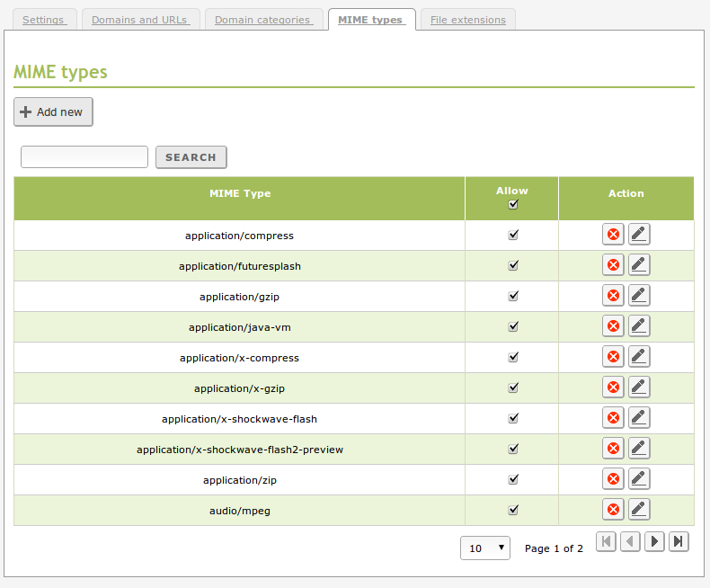The height and width of the screenshot is (588, 710).
Task: Edit the application/x-shockwave-flash2-preview entry
Action: click(639, 448)
